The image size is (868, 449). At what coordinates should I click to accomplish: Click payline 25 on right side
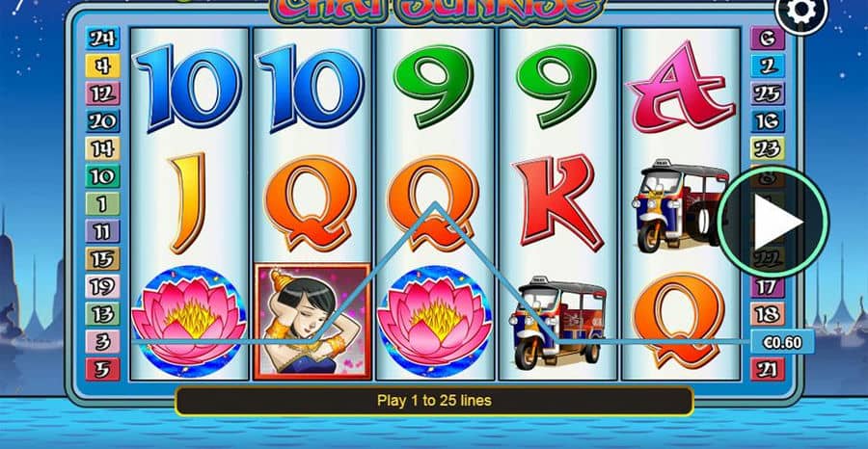pos(768,93)
